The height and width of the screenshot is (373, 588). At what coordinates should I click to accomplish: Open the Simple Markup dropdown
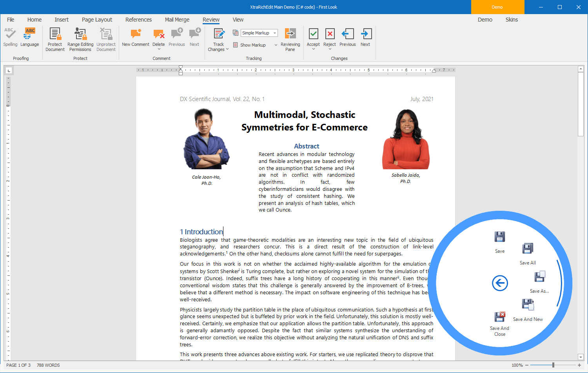click(x=274, y=33)
